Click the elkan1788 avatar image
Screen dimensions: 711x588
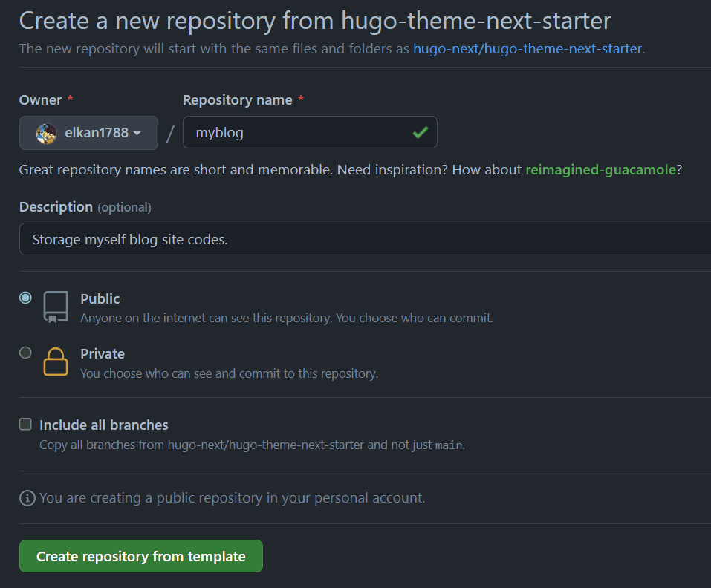tap(45, 132)
